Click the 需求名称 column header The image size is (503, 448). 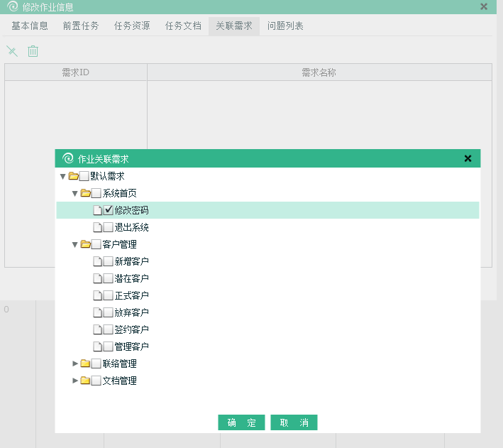tap(319, 72)
